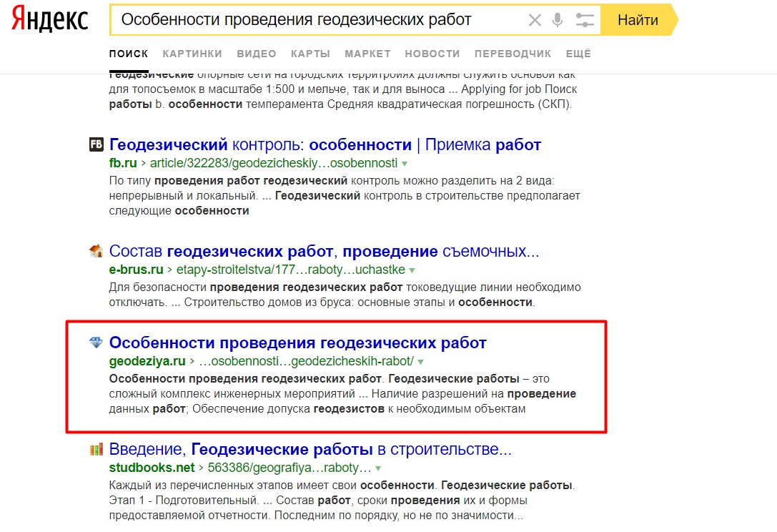
Task: Open the etapy-stroitelstva path link
Action: (291, 270)
